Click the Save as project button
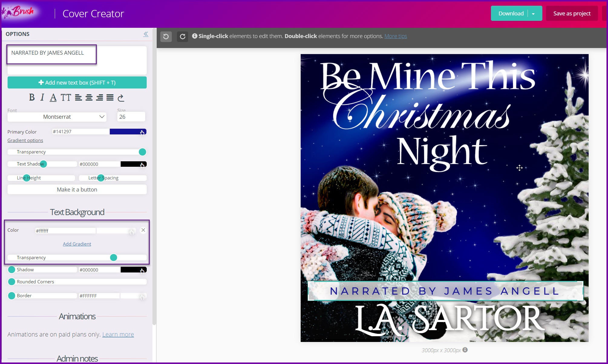Screen dimensions: 608x364 (x=572, y=14)
